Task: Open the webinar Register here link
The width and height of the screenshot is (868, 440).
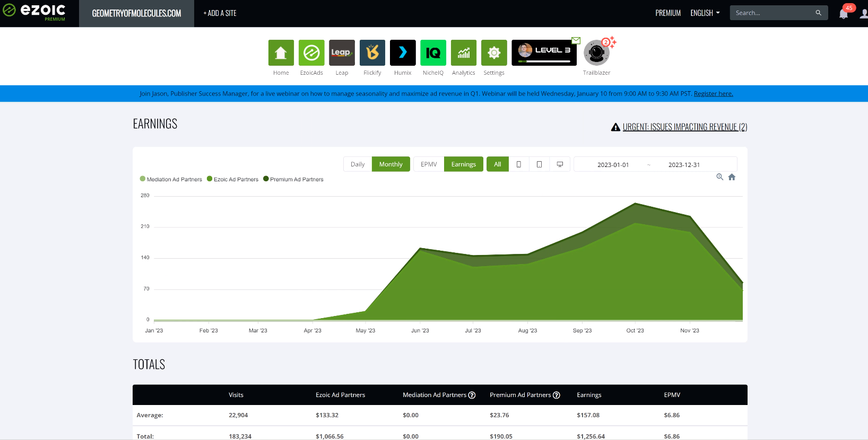Action: click(x=713, y=93)
